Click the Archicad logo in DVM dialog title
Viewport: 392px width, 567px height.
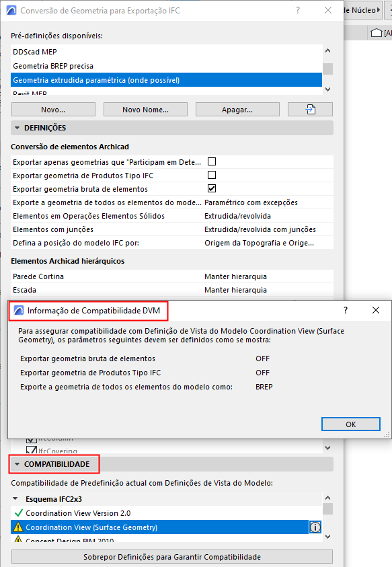(18, 311)
